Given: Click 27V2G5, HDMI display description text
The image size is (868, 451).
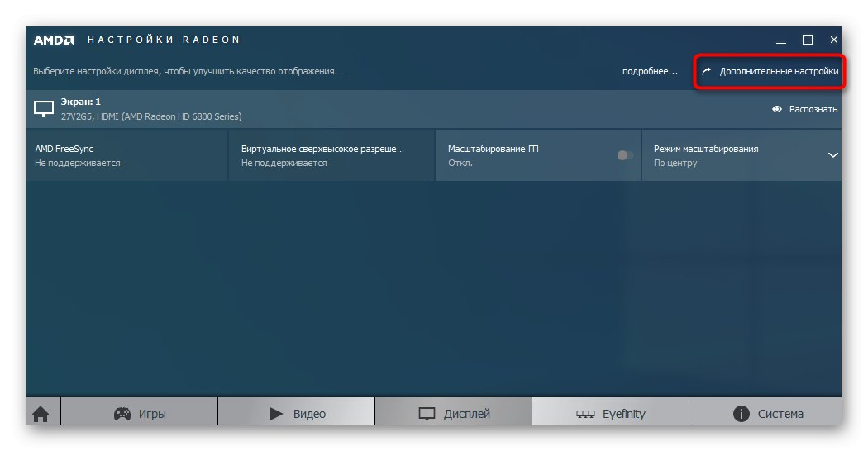Looking at the screenshot, I should pyautogui.click(x=151, y=116).
